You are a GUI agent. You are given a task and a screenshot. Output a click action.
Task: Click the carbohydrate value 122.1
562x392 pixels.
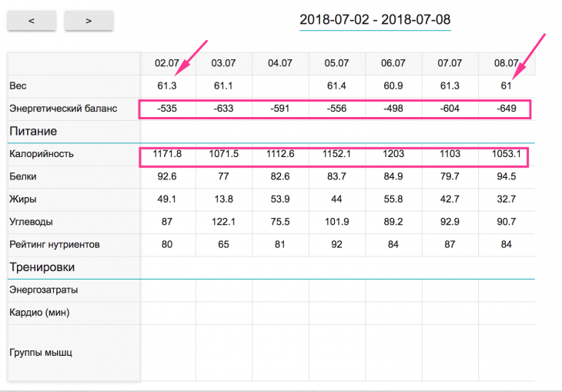(223, 222)
